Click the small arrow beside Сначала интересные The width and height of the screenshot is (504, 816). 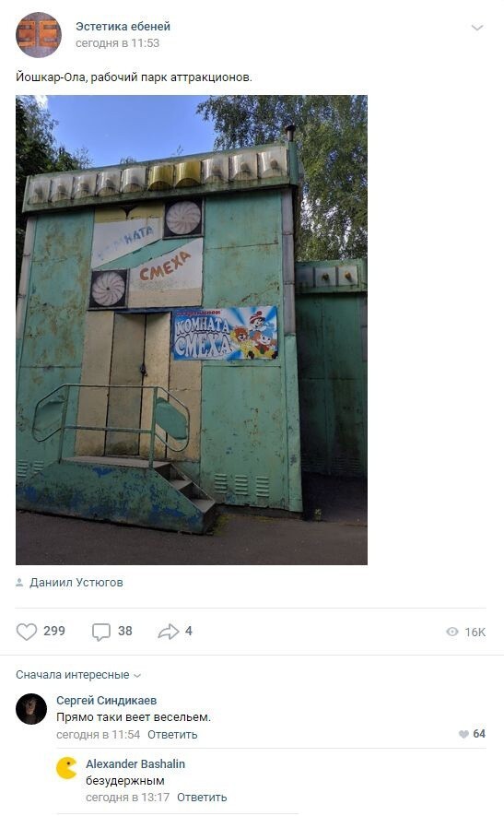click(137, 676)
